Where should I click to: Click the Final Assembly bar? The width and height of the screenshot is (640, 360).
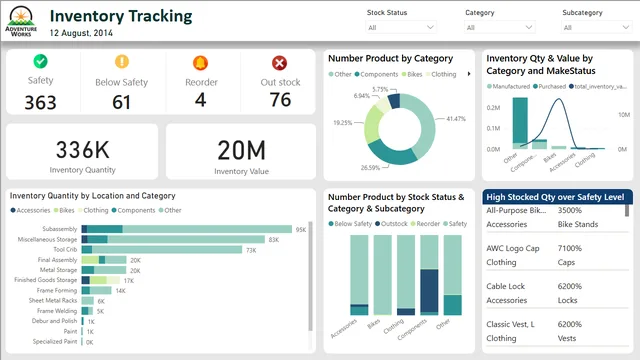104,260
